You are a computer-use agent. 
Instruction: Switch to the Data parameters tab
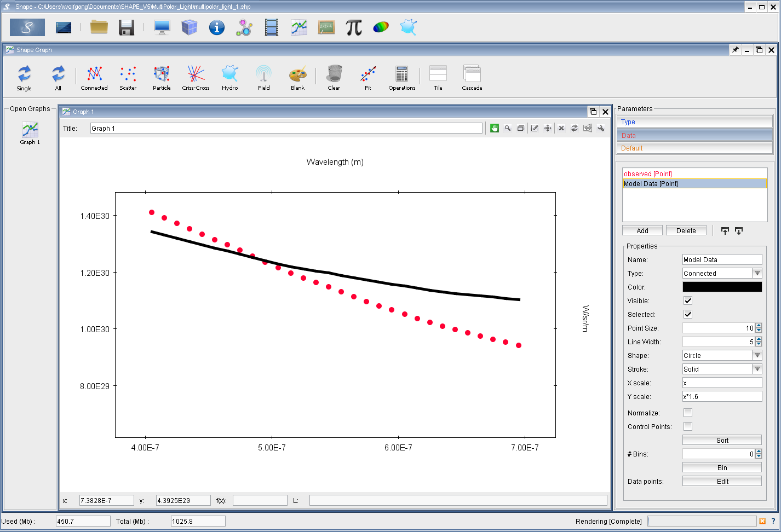coord(694,135)
